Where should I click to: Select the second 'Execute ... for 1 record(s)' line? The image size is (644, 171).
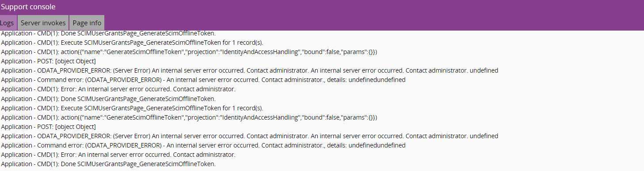(132, 108)
